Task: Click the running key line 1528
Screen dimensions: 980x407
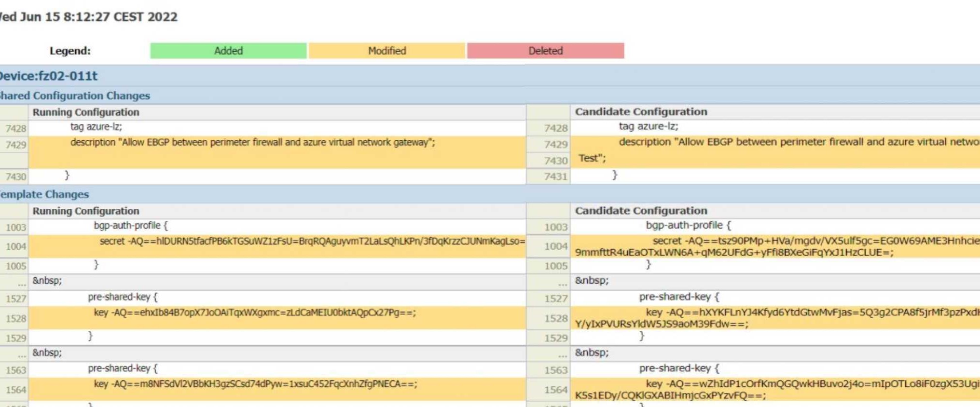Action: click(x=254, y=313)
